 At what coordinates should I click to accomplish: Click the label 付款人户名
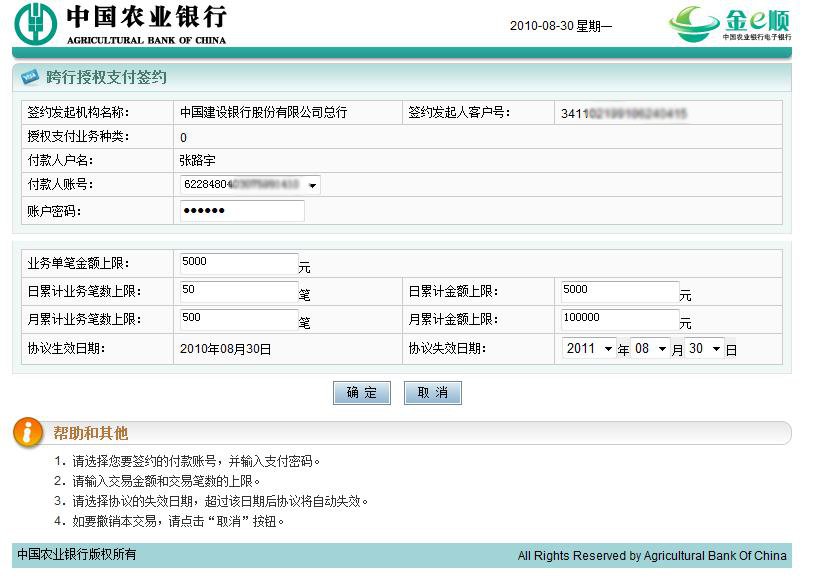point(60,160)
